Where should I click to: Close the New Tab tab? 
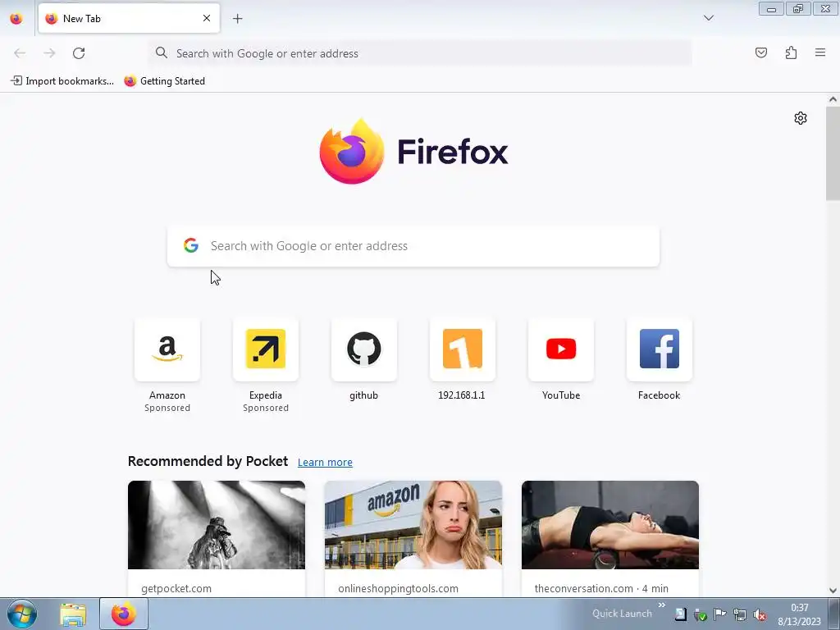coord(206,18)
